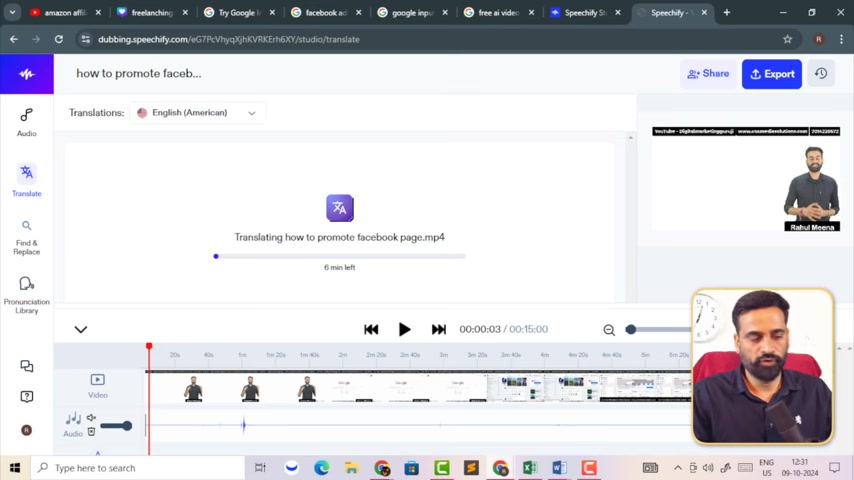Skip to previous segment

(371, 329)
